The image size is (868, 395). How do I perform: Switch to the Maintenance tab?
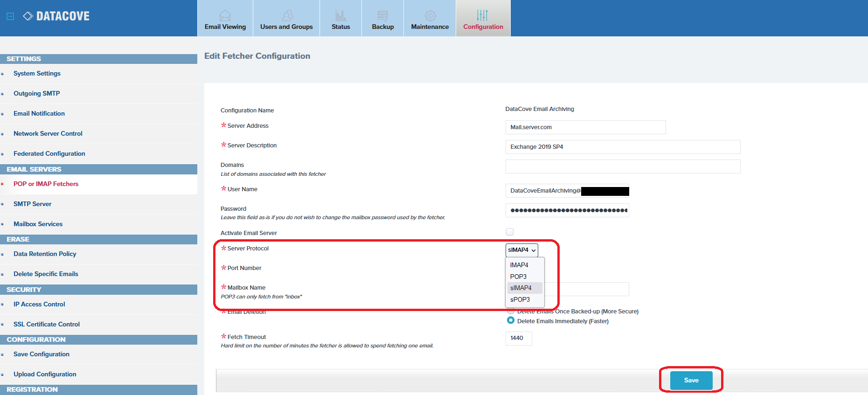pos(430,18)
